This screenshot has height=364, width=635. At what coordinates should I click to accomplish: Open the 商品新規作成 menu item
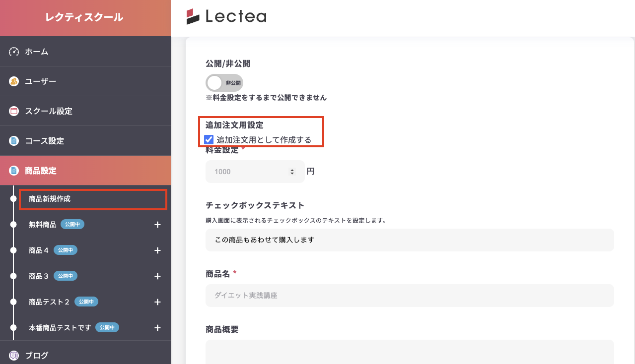50,199
